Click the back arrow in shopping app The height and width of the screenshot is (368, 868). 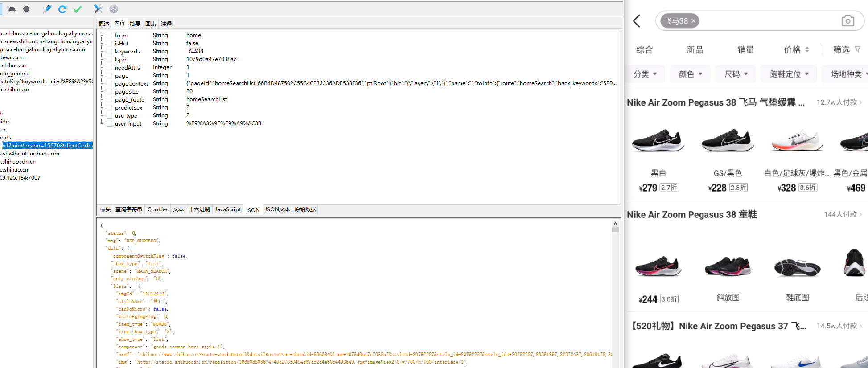[637, 21]
